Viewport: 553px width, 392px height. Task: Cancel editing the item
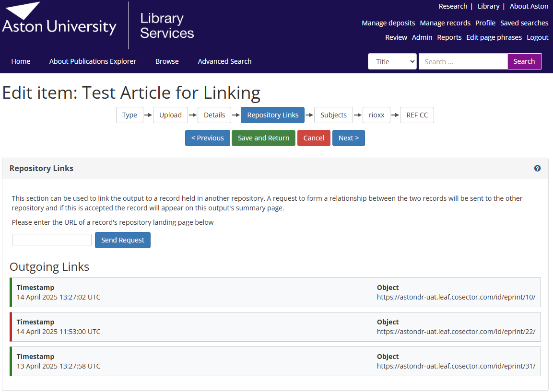point(314,138)
